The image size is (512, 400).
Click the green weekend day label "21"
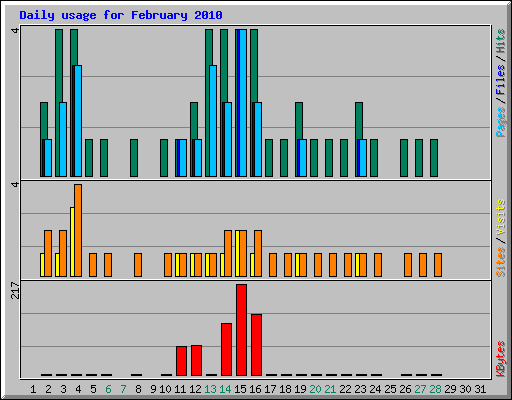(x=330, y=389)
